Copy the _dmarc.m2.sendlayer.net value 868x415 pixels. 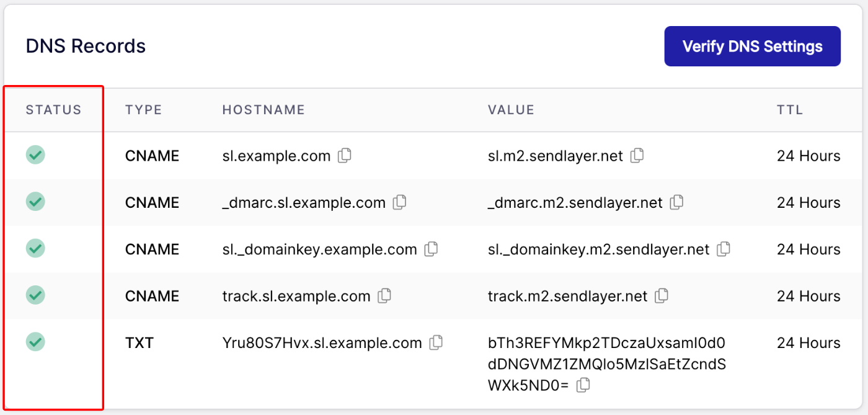(676, 202)
